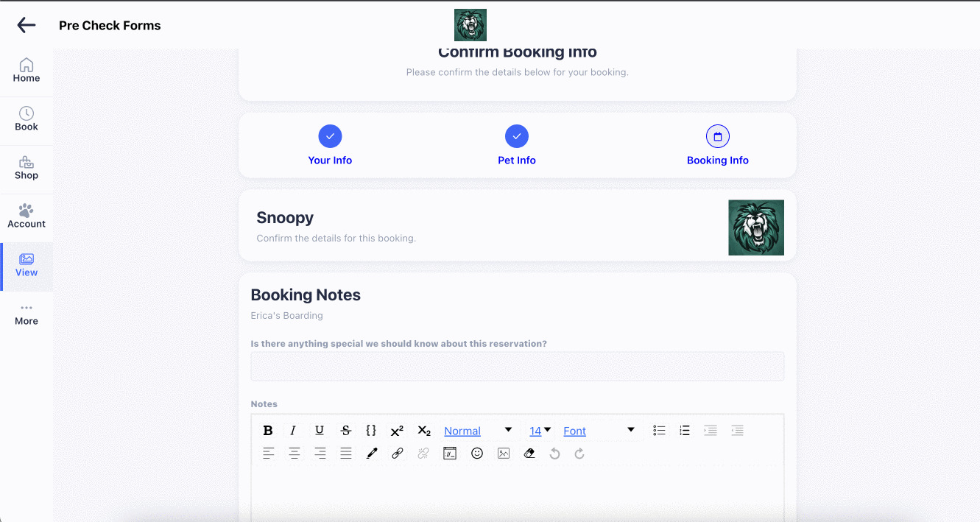Toggle italic text formatting
This screenshot has height=522, width=980.
coord(293,431)
